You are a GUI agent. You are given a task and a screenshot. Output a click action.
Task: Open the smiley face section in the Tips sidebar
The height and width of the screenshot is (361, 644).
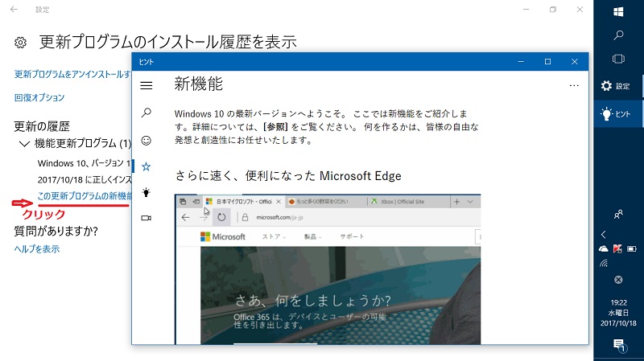[x=147, y=141]
